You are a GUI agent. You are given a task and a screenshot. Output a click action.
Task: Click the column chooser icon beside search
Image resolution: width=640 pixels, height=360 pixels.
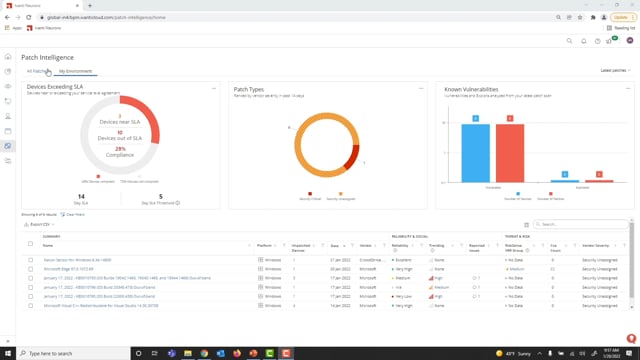point(527,224)
